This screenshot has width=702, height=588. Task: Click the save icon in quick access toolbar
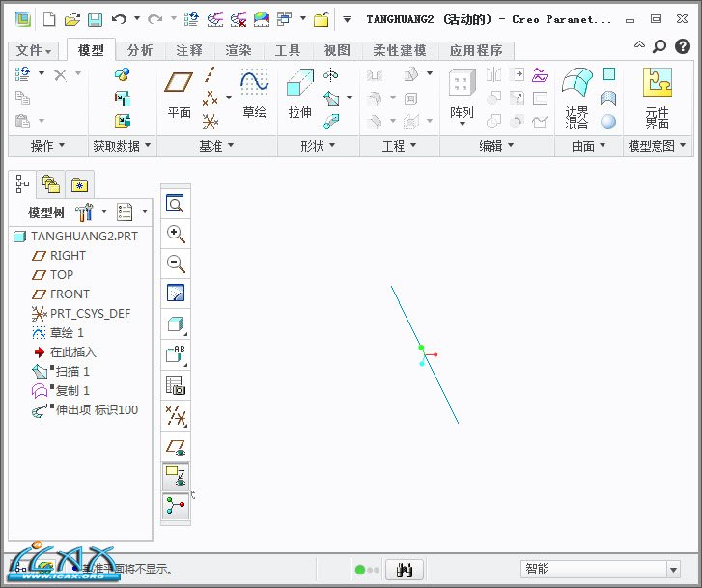click(x=95, y=19)
